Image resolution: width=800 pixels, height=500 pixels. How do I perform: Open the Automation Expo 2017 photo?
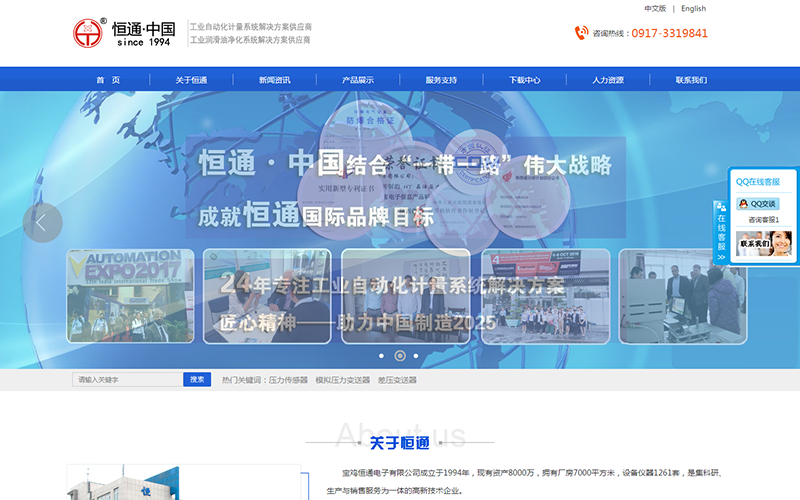click(x=130, y=296)
